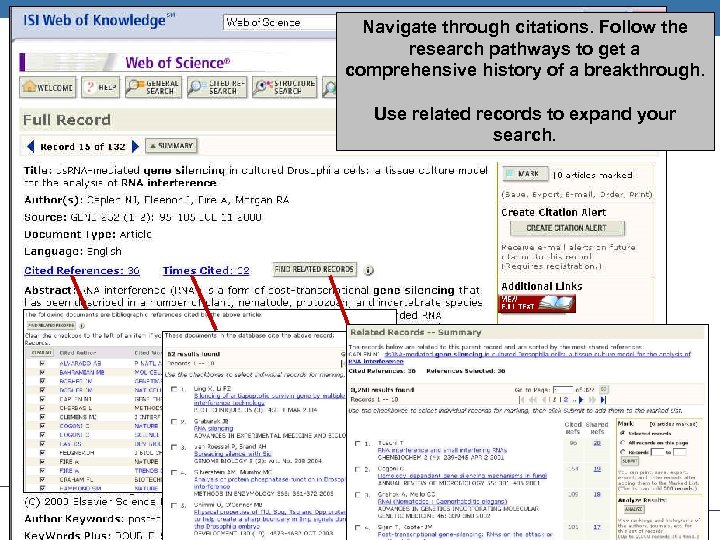The width and height of the screenshot is (720, 540).
Task: Open the Screening alone with Si article link
Action: point(232,454)
